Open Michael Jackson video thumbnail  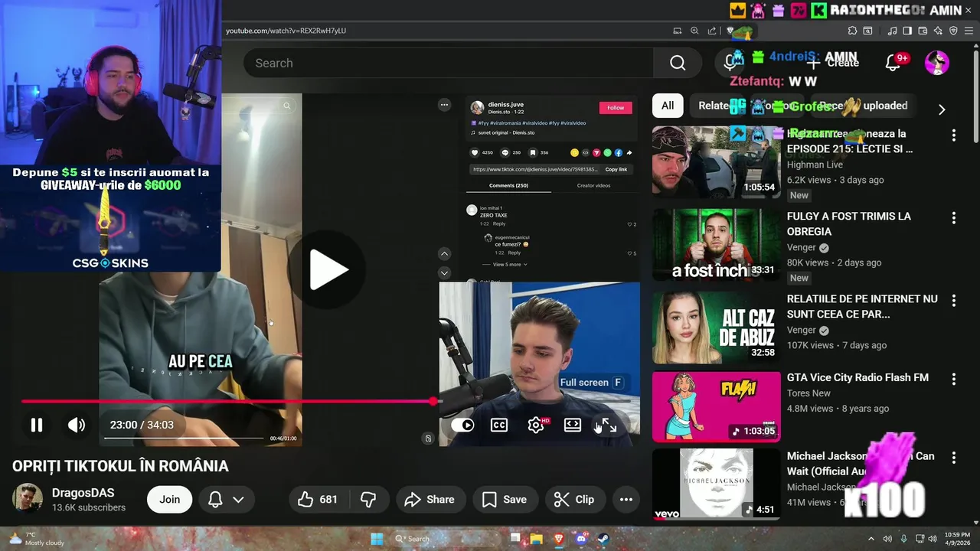[716, 484]
